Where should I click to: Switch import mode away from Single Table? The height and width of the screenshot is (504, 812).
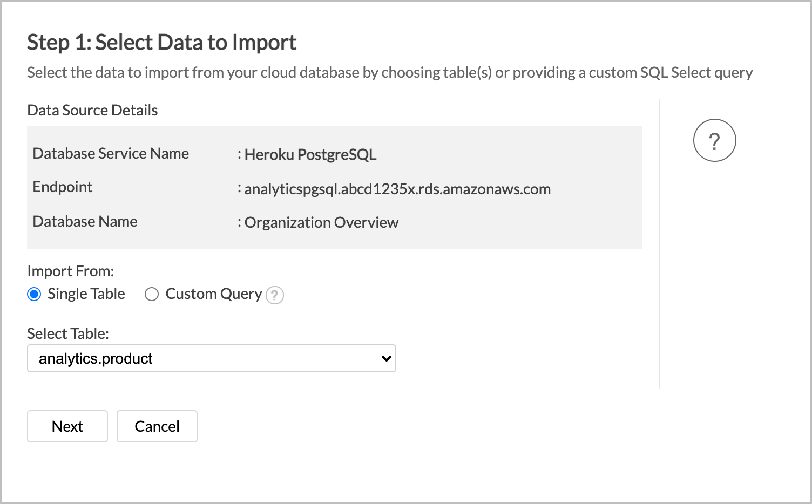pos(152,294)
